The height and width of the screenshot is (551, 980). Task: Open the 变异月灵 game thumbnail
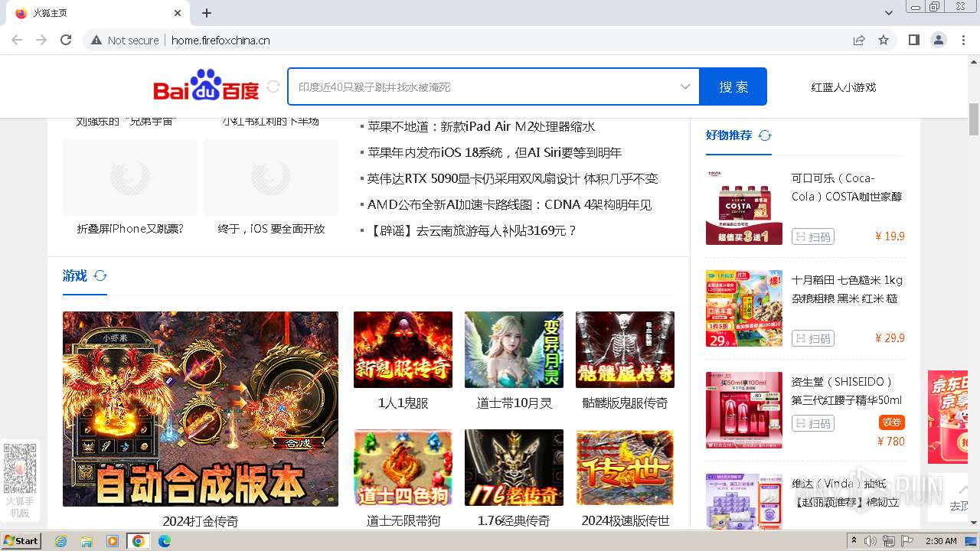(x=514, y=350)
